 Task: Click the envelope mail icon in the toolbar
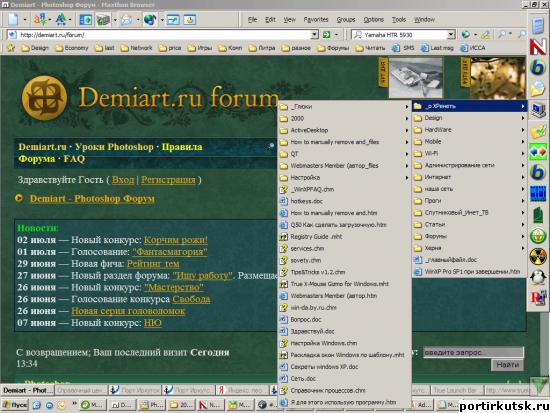(x=126, y=20)
